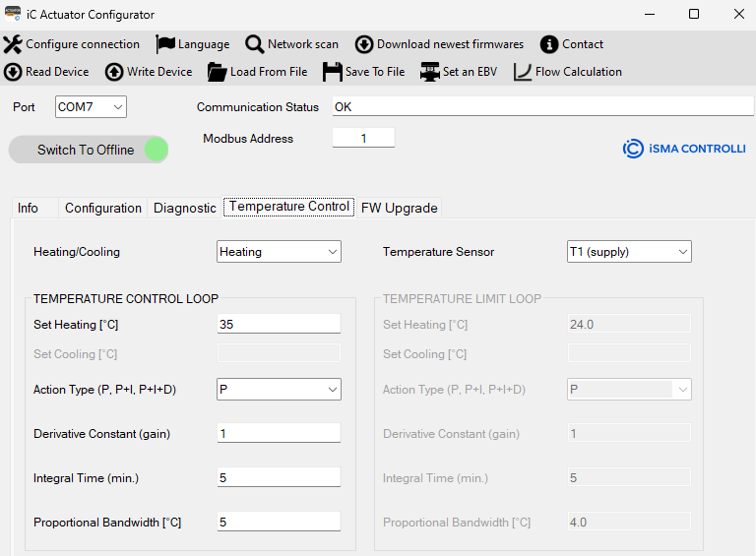Click the iSMA CONTROLLI logo
This screenshot has height=556, width=756.
pos(684,149)
